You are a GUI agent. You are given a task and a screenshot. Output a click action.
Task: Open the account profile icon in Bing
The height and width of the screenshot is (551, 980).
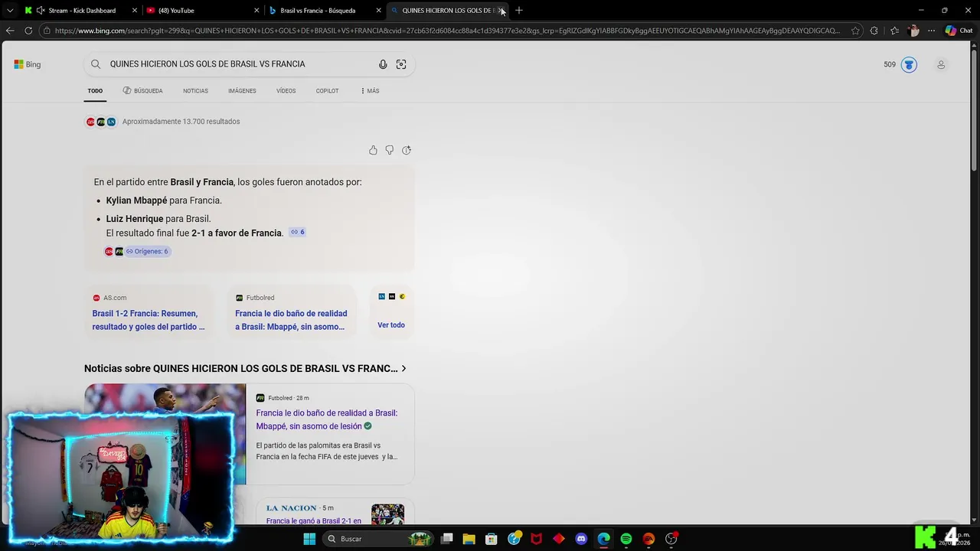coord(941,65)
